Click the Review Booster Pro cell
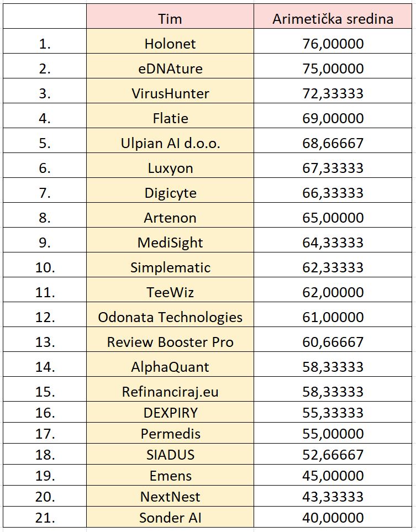Screen dimensions: 416x532 click(x=170, y=342)
